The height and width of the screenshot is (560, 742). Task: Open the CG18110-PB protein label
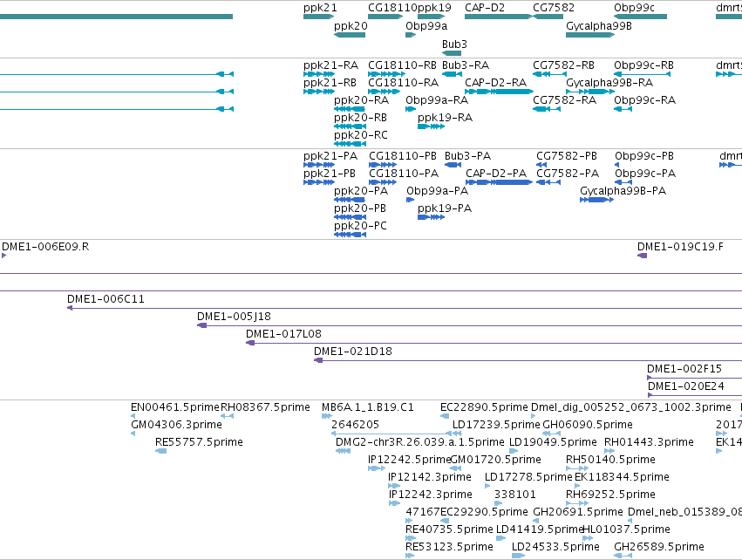tap(403, 156)
